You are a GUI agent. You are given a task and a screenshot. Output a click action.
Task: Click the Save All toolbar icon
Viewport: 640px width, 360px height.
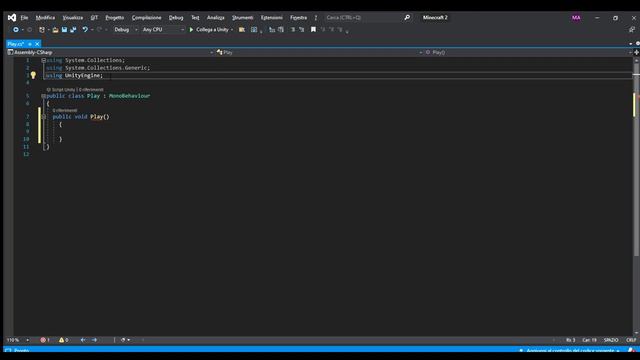pos(73,30)
